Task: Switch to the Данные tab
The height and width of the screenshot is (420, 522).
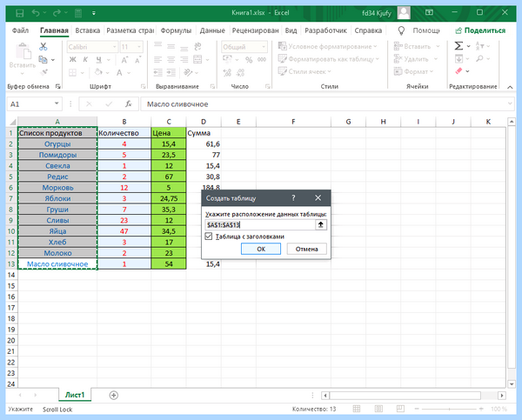Action: point(212,30)
